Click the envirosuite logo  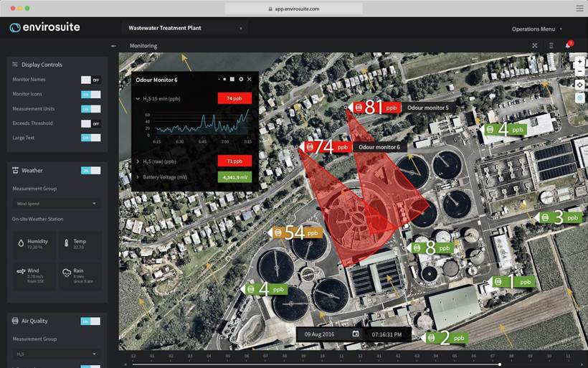(44, 27)
